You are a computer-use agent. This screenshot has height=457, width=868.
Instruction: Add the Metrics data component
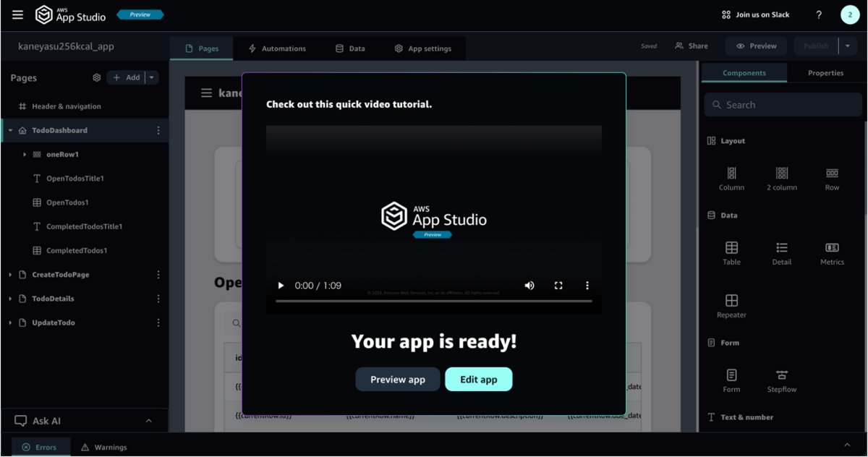point(832,253)
